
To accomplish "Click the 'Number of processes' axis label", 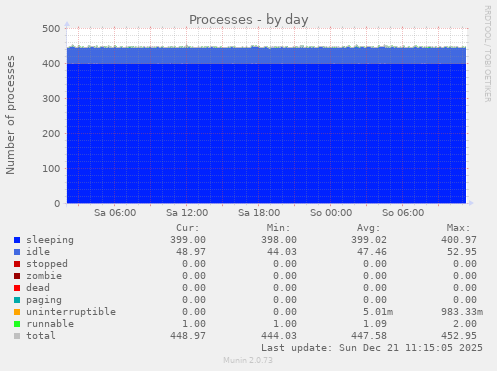I will pos(11,115).
